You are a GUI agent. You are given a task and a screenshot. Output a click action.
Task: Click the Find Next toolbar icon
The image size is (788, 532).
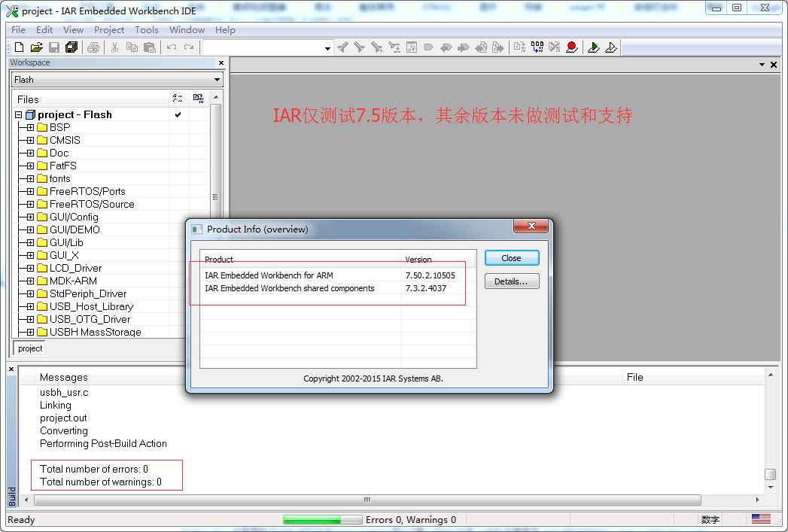[359, 47]
